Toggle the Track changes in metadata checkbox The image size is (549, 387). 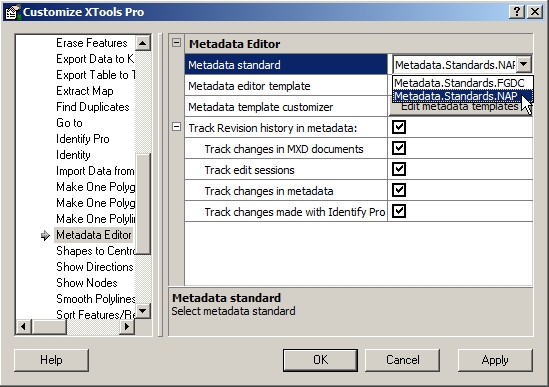(399, 190)
